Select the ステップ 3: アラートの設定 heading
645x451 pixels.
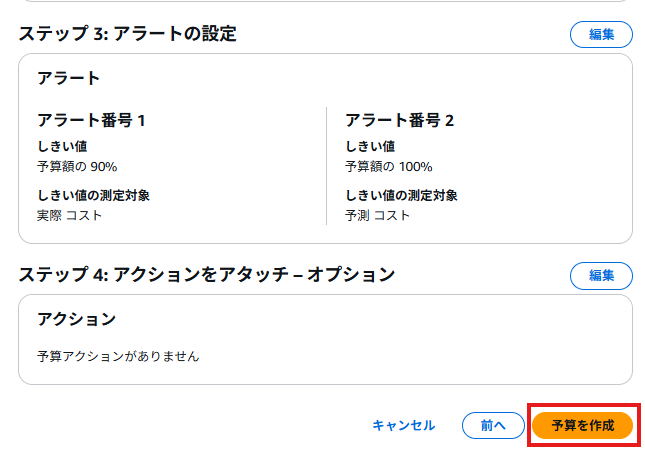pos(128,34)
